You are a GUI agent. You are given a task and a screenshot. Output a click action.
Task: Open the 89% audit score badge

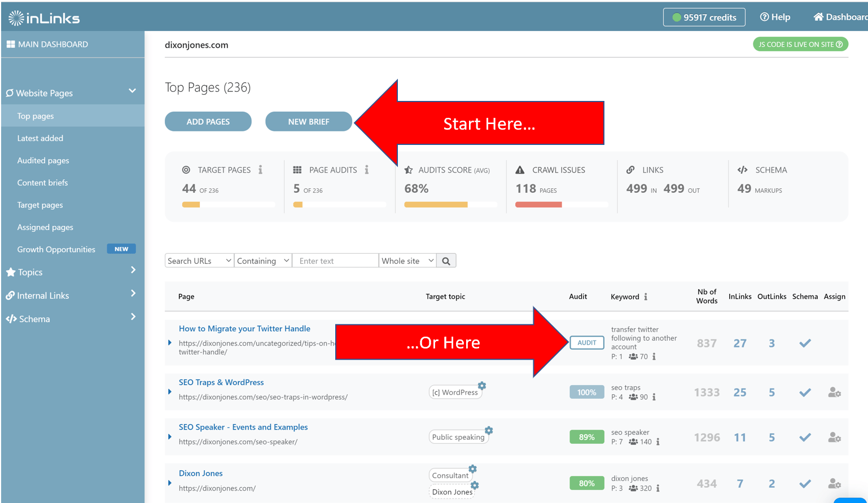[586, 437]
